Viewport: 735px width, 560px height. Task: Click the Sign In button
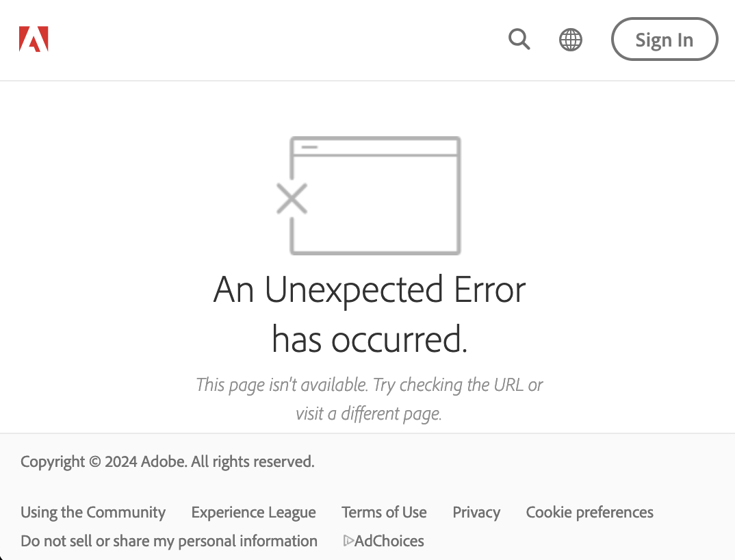(664, 40)
